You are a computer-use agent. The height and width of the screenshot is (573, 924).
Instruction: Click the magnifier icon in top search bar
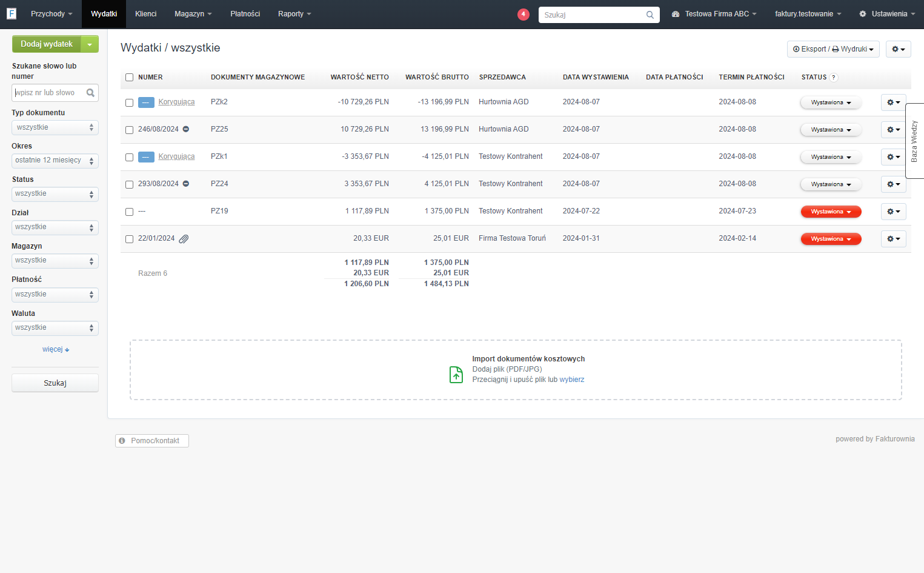point(650,15)
